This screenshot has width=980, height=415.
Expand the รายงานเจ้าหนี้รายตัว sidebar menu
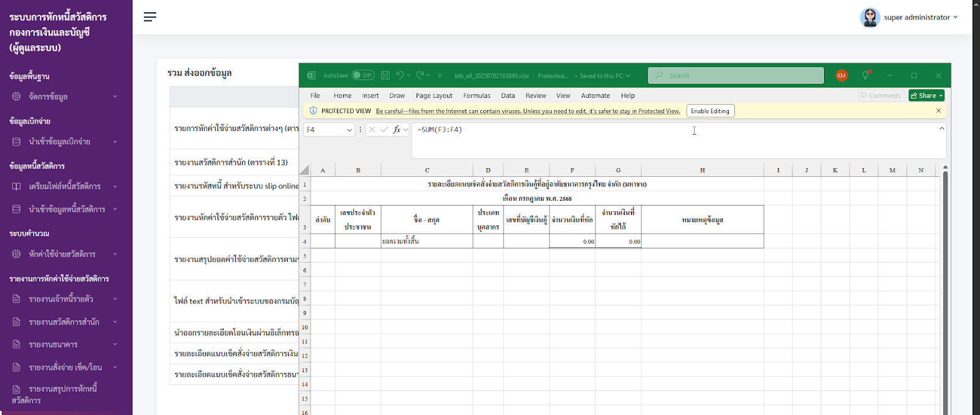pyautogui.click(x=115, y=299)
